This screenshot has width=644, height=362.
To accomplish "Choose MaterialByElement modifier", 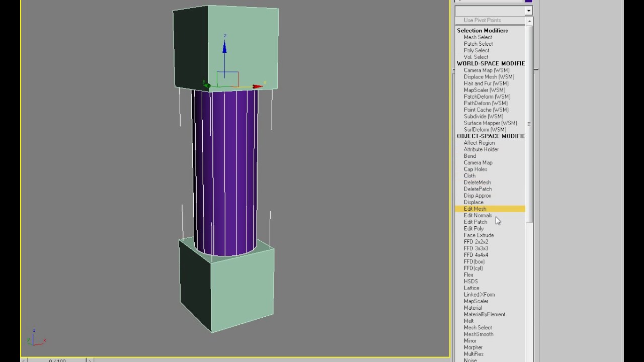I will (x=484, y=314).
